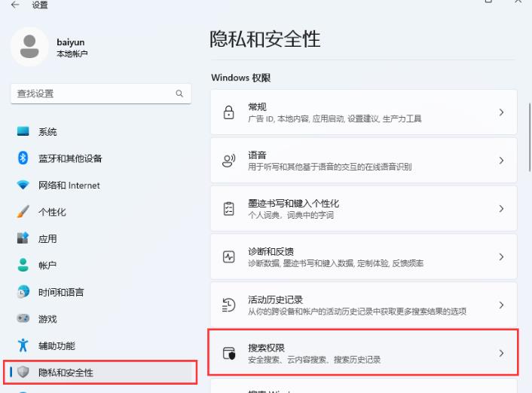This screenshot has height=393, width=532.
Task: Click the history icon for 活动历史记录
Action: [228, 305]
